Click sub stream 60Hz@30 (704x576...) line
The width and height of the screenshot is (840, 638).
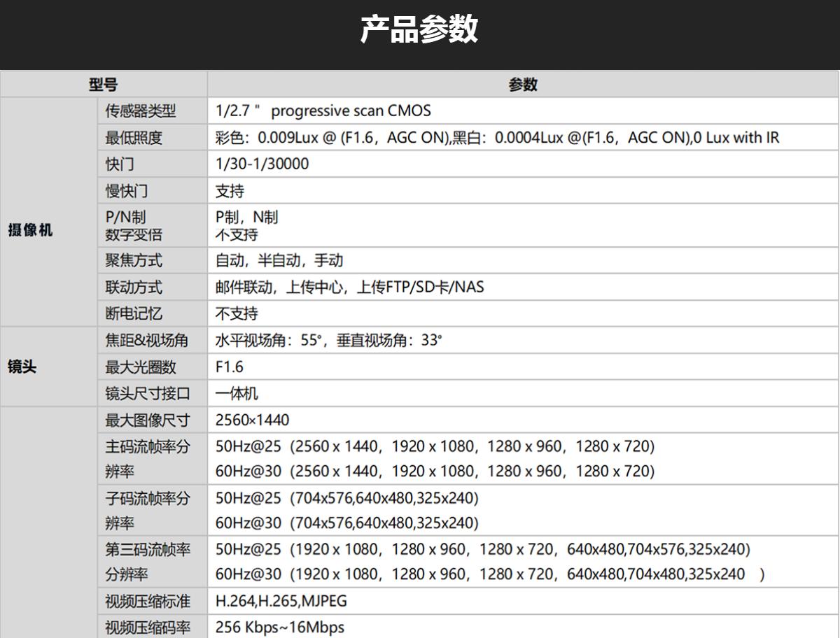pyautogui.click(x=347, y=523)
